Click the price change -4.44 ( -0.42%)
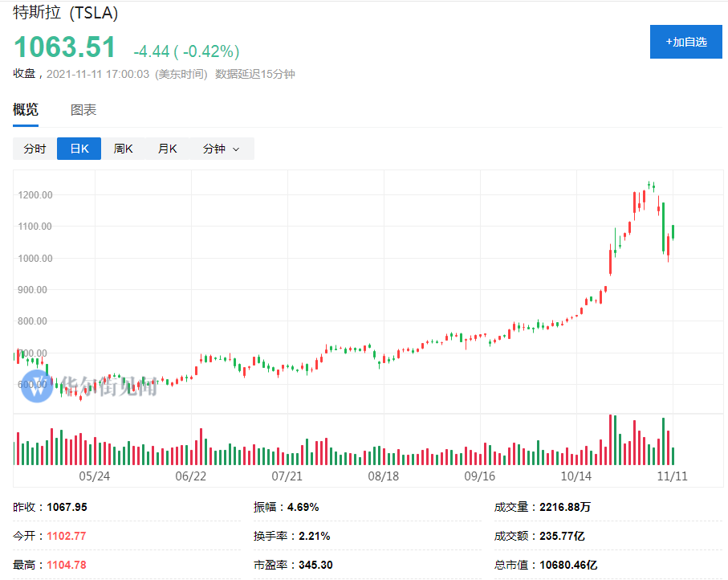 [187, 51]
